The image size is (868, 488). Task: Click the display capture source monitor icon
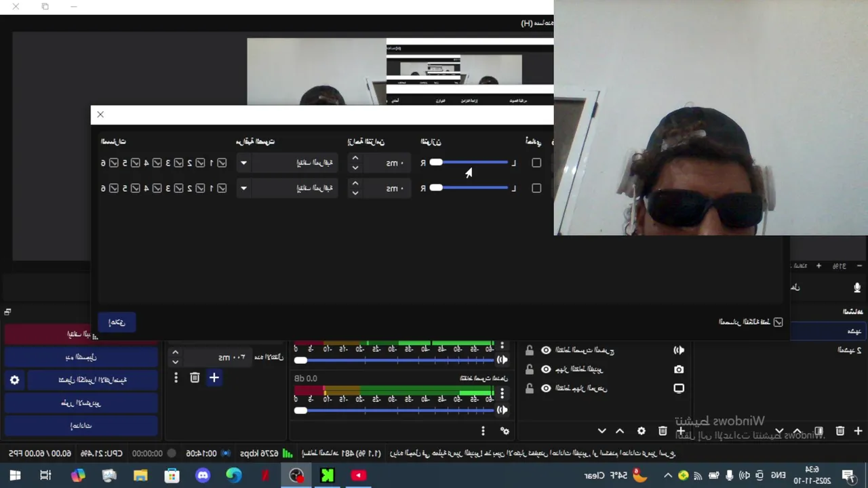pos(679,388)
